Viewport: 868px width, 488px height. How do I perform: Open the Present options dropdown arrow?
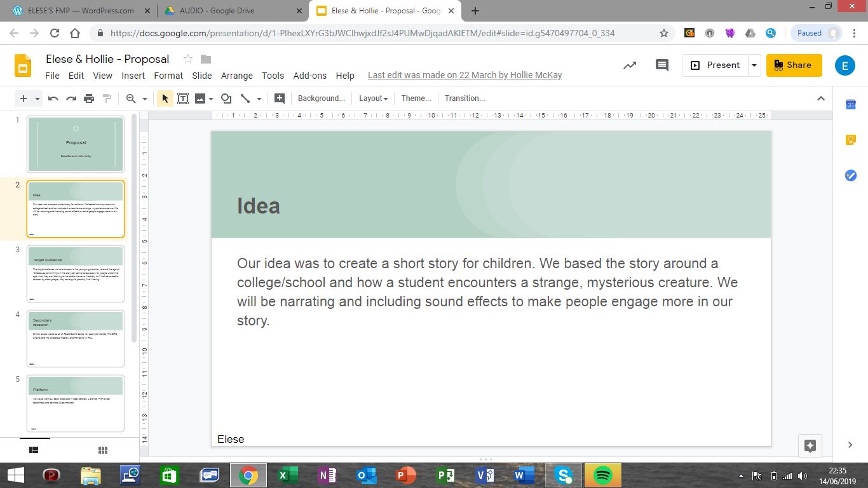pos(754,65)
